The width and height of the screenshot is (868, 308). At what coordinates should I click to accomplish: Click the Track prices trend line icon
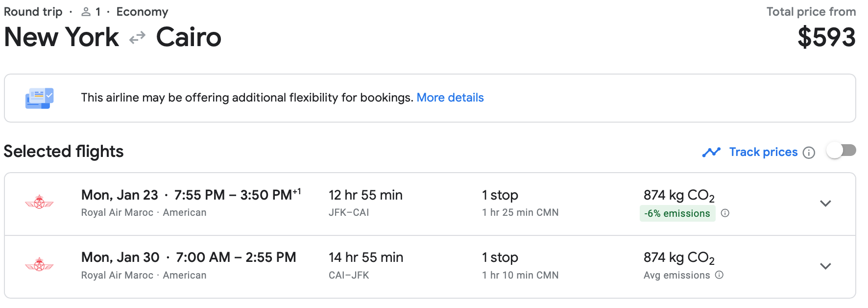(x=711, y=152)
